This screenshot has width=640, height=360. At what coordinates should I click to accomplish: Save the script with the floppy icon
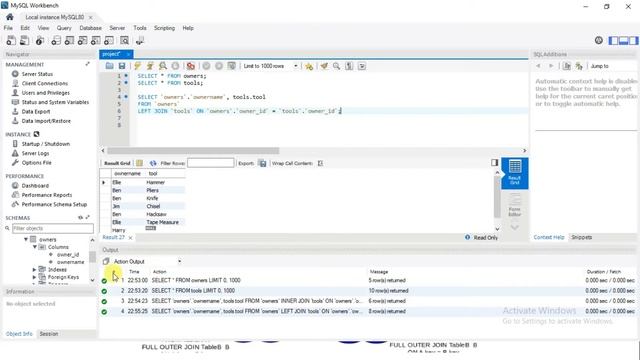[x=122, y=66]
